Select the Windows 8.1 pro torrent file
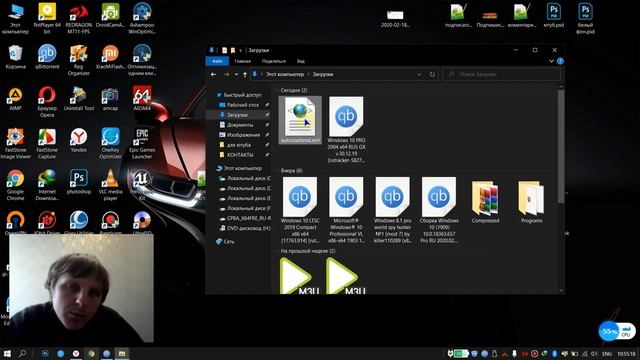Image resolution: width=640 pixels, height=360 pixels. click(x=393, y=210)
